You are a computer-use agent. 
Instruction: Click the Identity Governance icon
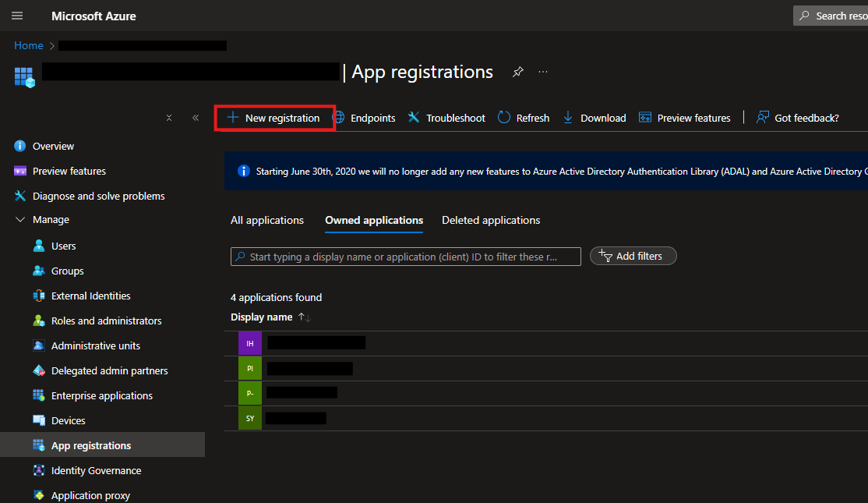pos(39,469)
